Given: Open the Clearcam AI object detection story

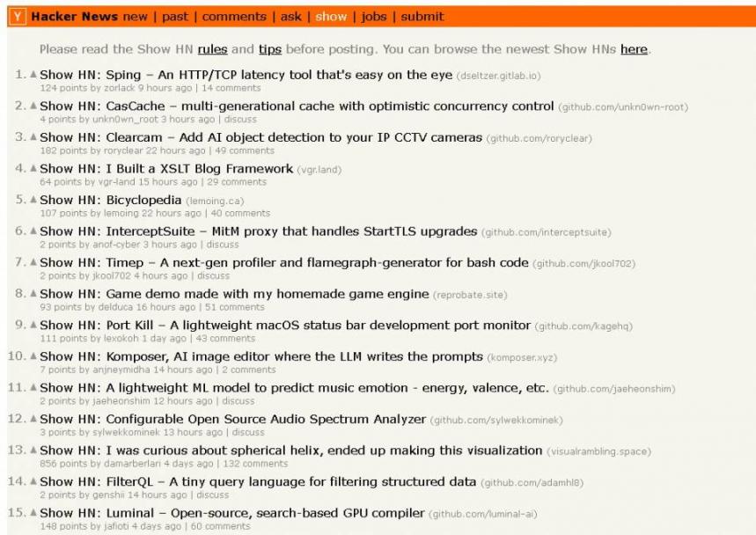Looking at the screenshot, I should (261, 137).
